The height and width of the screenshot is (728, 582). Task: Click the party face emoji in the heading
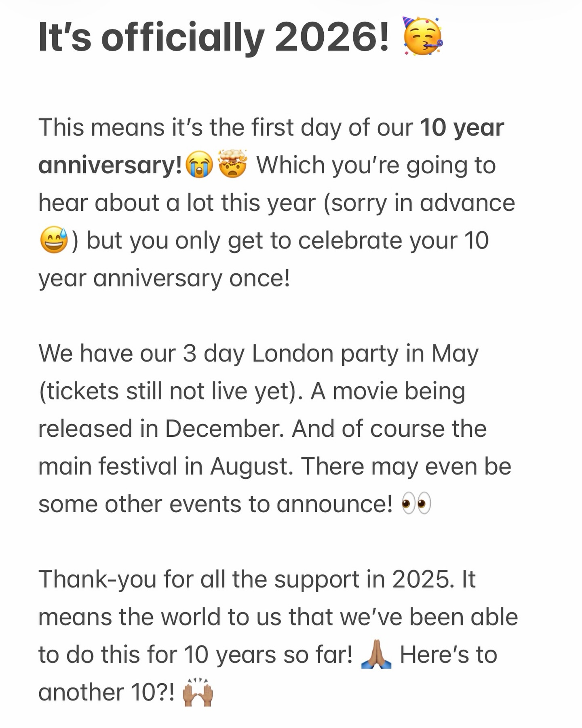click(x=423, y=37)
